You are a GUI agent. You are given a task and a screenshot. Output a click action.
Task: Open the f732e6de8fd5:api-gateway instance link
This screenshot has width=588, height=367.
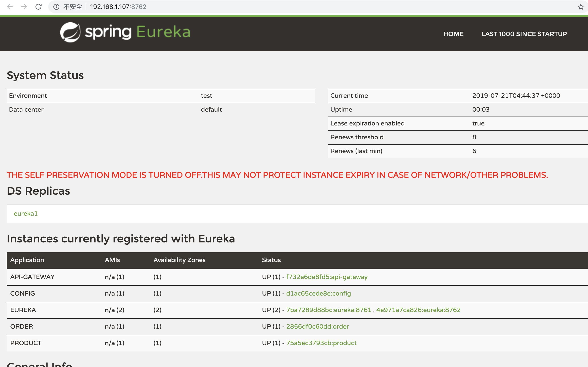327,277
